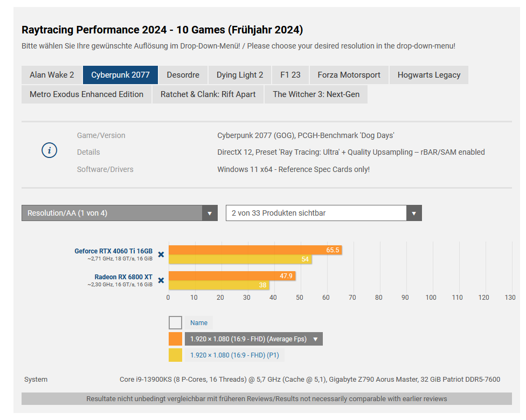This screenshot has height=420, width=526.
Task: Click the orange Average Fps color swatch
Action: click(x=176, y=339)
